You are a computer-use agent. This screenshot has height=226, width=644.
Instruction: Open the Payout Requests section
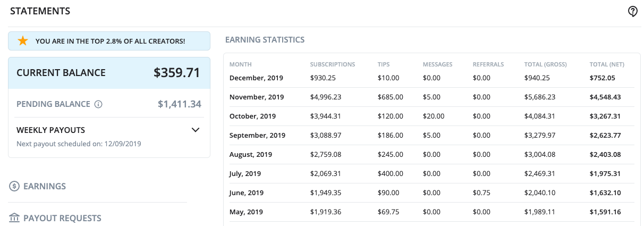[x=62, y=218]
